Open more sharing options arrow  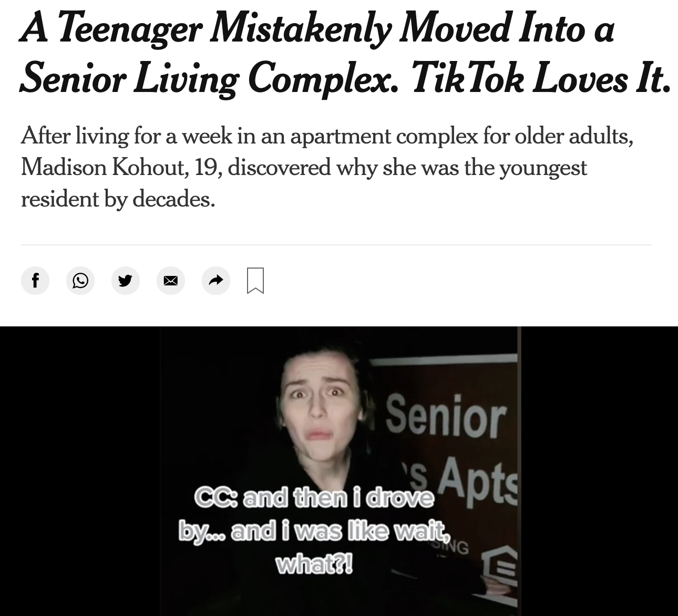[x=215, y=280]
